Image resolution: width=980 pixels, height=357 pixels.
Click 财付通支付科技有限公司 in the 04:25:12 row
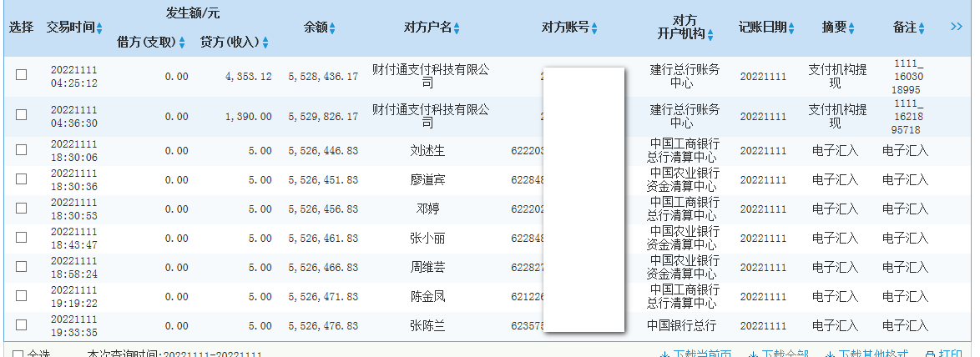(x=431, y=76)
